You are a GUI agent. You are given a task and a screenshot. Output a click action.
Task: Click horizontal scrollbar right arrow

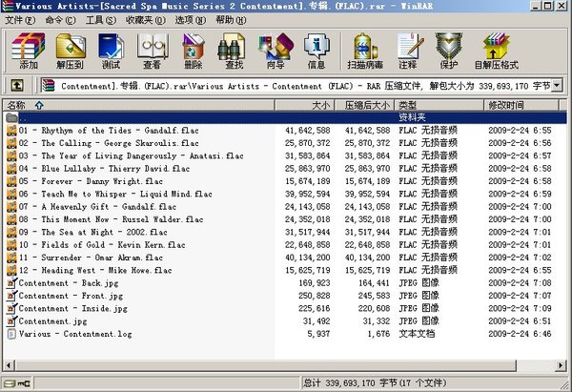pos(561,365)
